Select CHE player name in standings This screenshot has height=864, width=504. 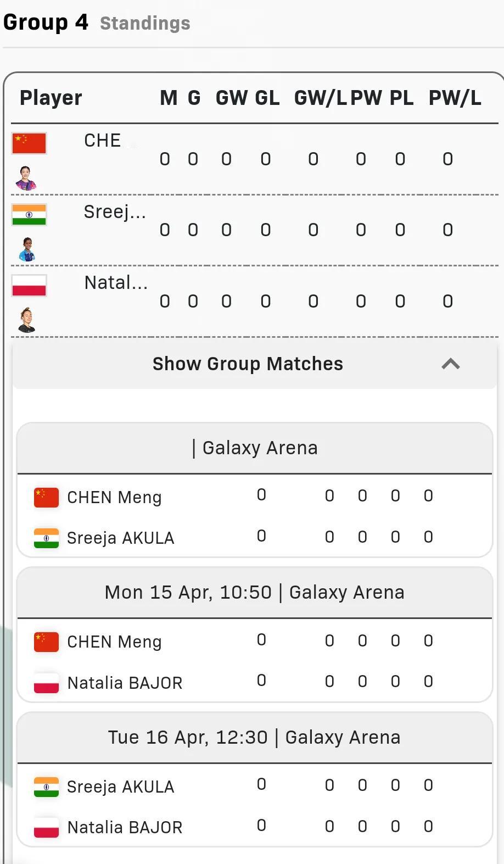point(102,140)
